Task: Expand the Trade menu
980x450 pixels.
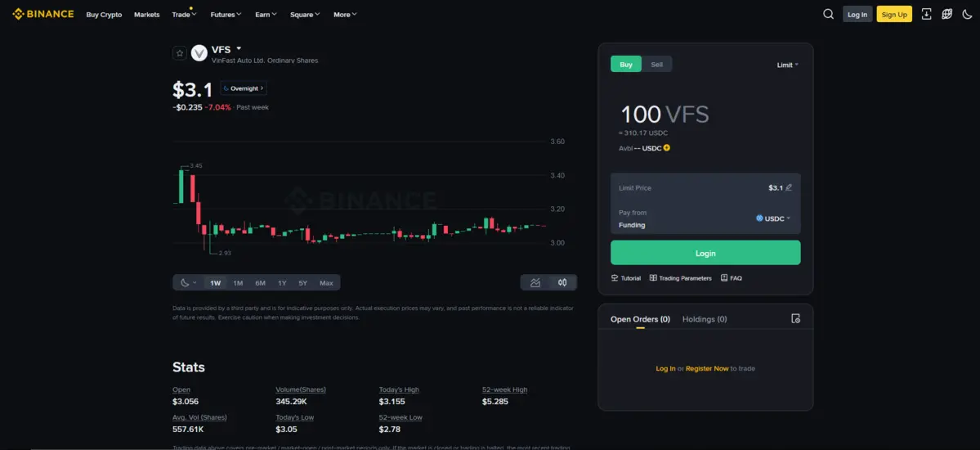Action: coord(185,15)
